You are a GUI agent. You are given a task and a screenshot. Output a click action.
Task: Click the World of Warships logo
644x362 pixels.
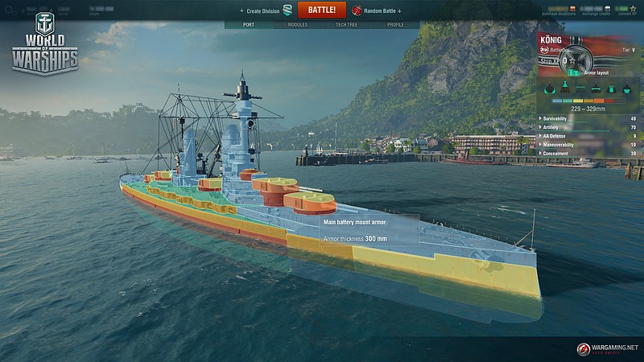click(x=45, y=44)
